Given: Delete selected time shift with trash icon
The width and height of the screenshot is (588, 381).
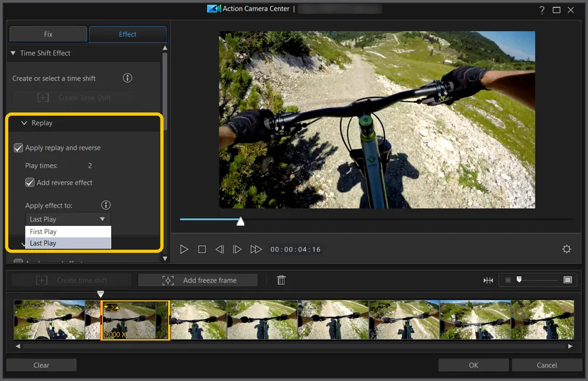Looking at the screenshot, I should coord(281,280).
